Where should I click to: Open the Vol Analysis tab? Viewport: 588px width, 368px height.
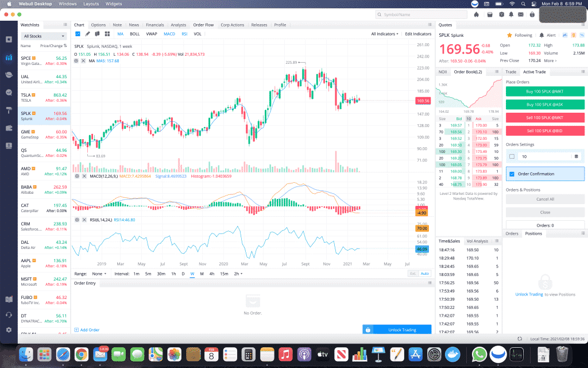[x=477, y=241]
